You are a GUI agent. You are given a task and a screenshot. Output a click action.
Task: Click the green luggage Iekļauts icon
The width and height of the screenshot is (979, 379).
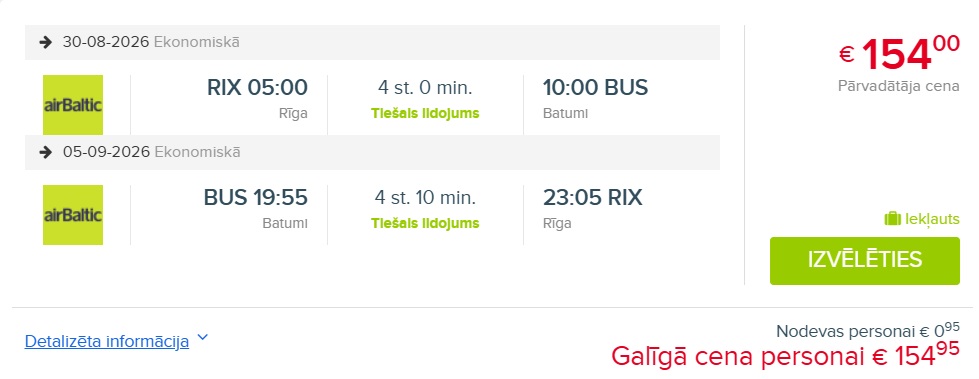892,219
